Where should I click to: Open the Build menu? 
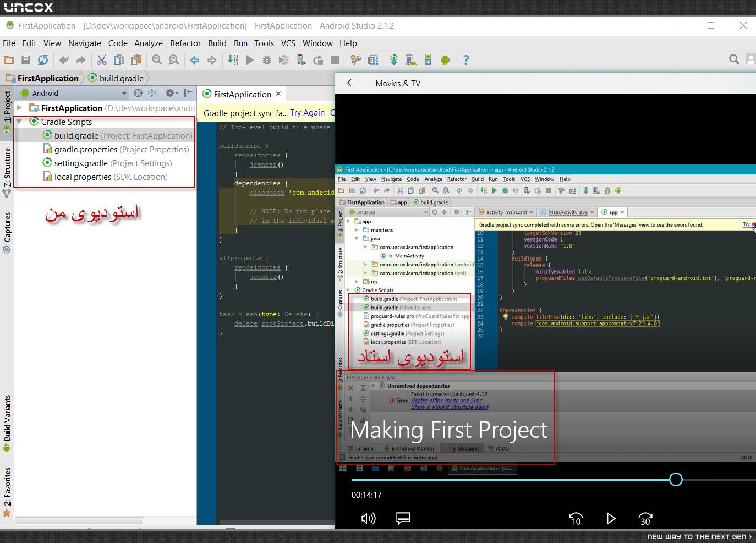pos(217,43)
